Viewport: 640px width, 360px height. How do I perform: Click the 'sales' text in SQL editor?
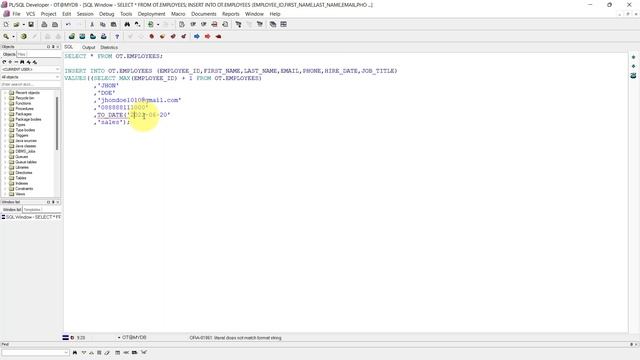pos(110,122)
